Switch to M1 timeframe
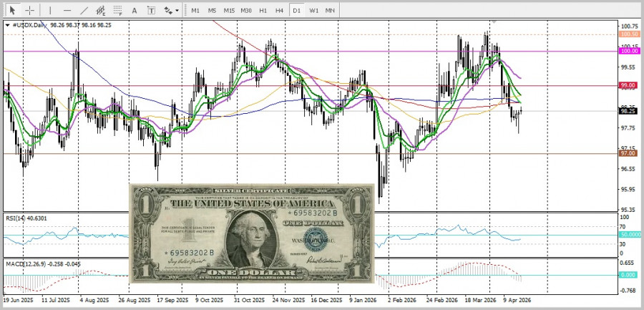644x310 pixels. [x=195, y=10]
